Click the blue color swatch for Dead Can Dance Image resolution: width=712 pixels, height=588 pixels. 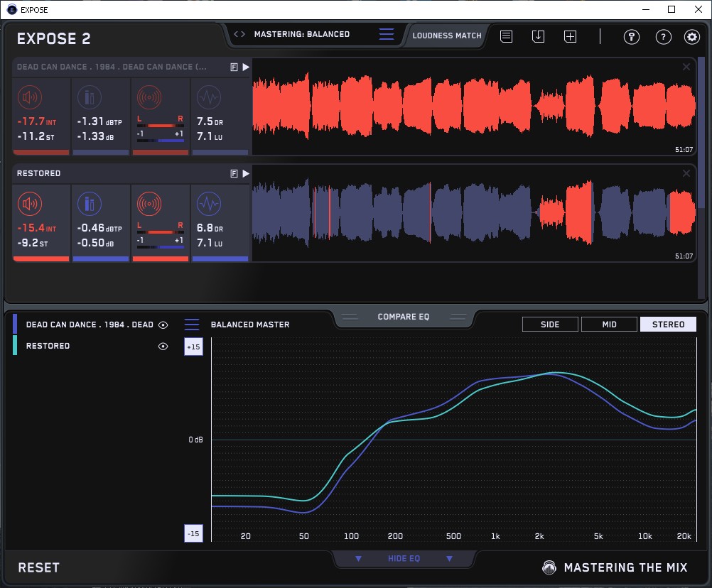click(x=15, y=324)
